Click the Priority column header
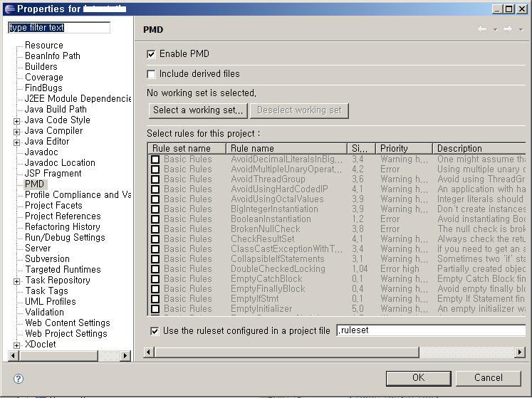This screenshot has height=398, width=532. pyautogui.click(x=404, y=148)
